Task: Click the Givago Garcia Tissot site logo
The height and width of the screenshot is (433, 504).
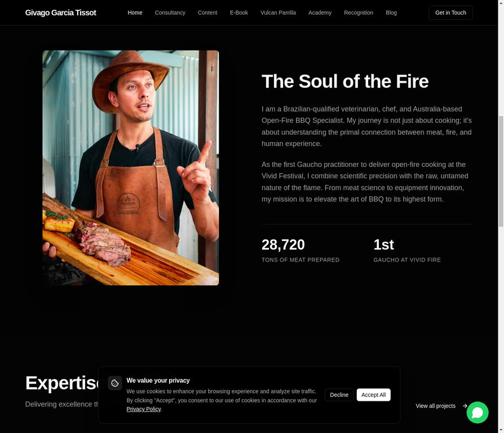Action: click(61, 12)
